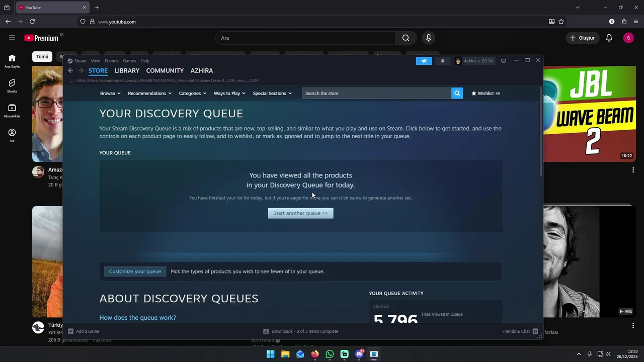This screenshot has height=362, width=644.
Task: Open taskbar volume speaker icon
Action: (608, 354)
